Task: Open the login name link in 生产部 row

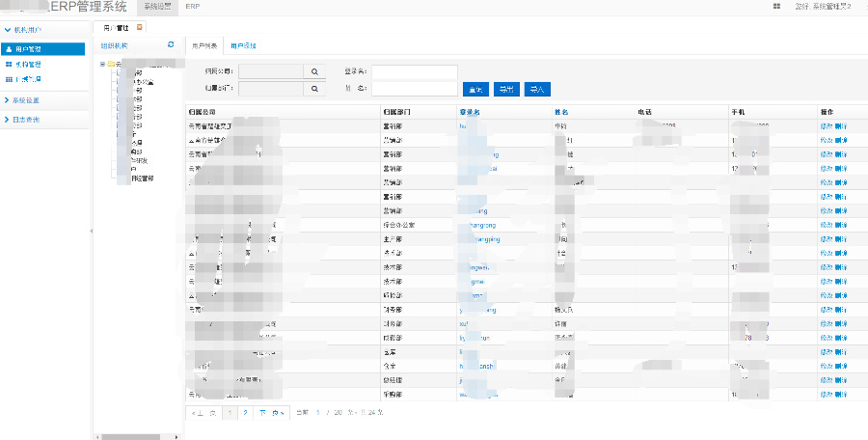Action: (480, 239)
